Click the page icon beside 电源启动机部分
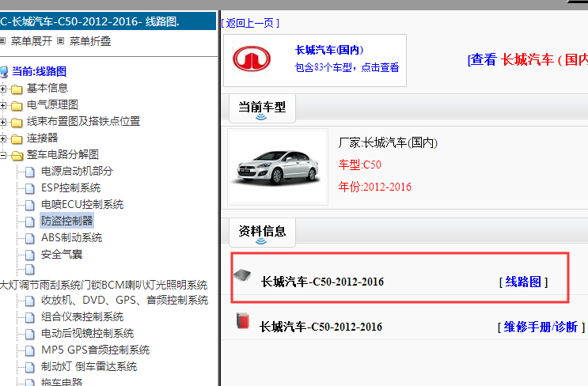This screenshot has width=588, height=386. tap(30, 172)
